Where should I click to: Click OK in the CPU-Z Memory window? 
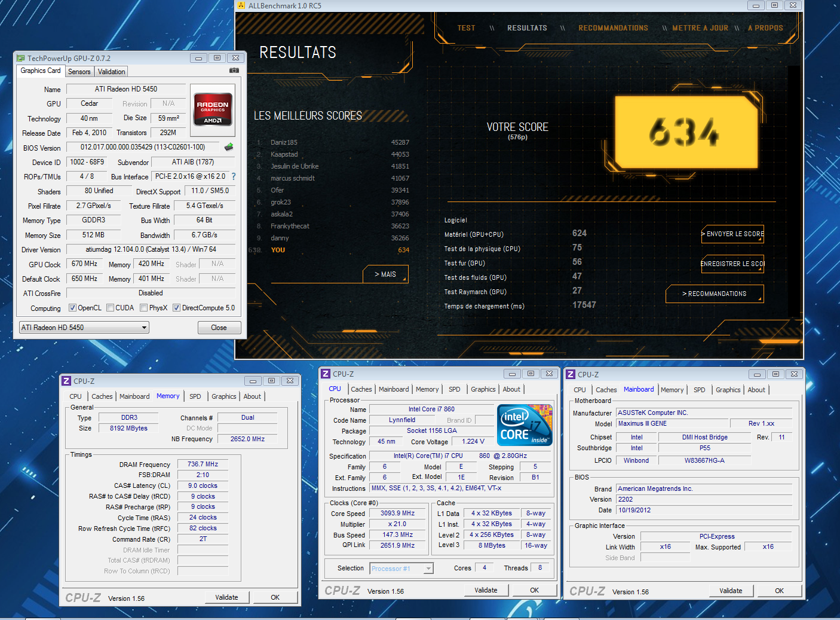click(x=275, y=597)
